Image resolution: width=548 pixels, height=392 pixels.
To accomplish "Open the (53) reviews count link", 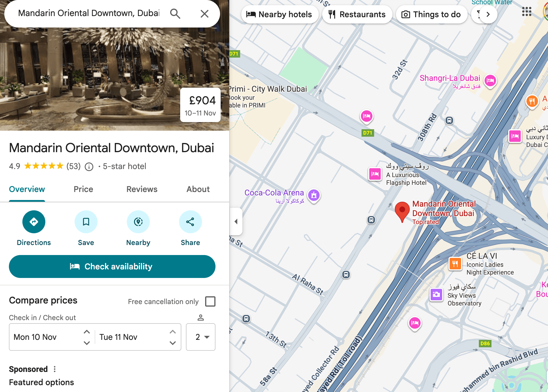I will point(73,166).
